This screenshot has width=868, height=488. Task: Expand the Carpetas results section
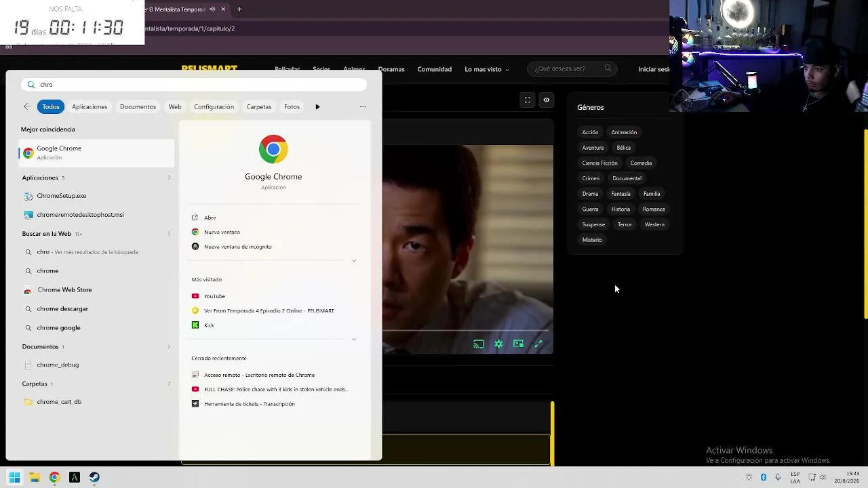pyautogui.click(x=169, y=384)
